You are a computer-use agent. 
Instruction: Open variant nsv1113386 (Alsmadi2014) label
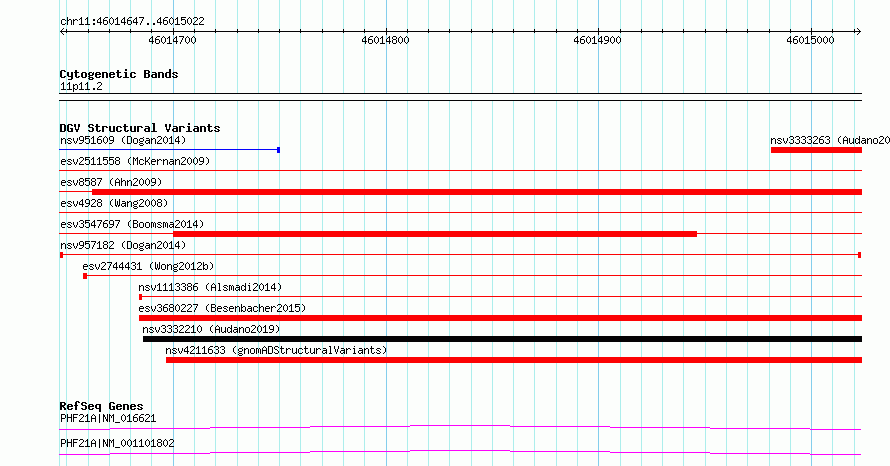click(210, 287)
